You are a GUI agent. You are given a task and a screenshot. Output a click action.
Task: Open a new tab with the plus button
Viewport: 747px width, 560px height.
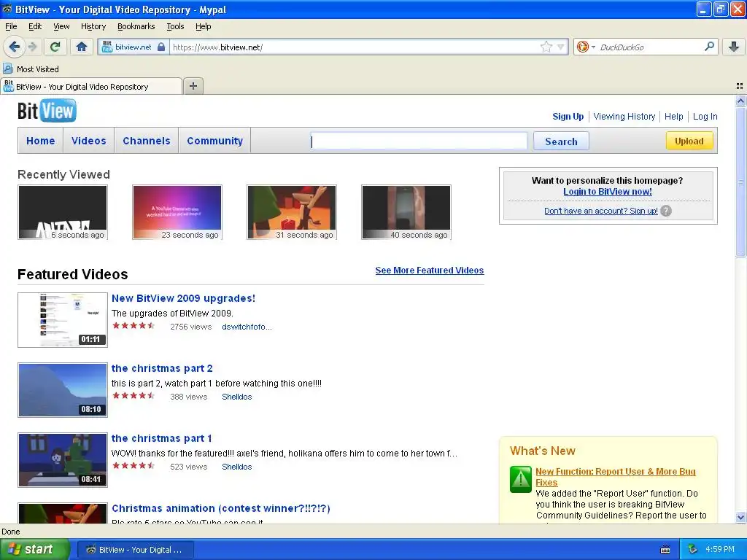point(193,86)
